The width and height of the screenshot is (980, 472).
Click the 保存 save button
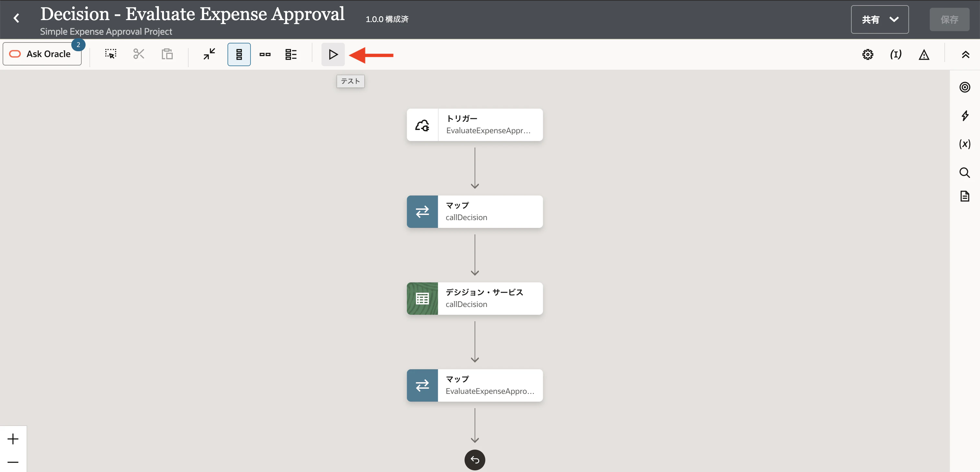[950, 19]
